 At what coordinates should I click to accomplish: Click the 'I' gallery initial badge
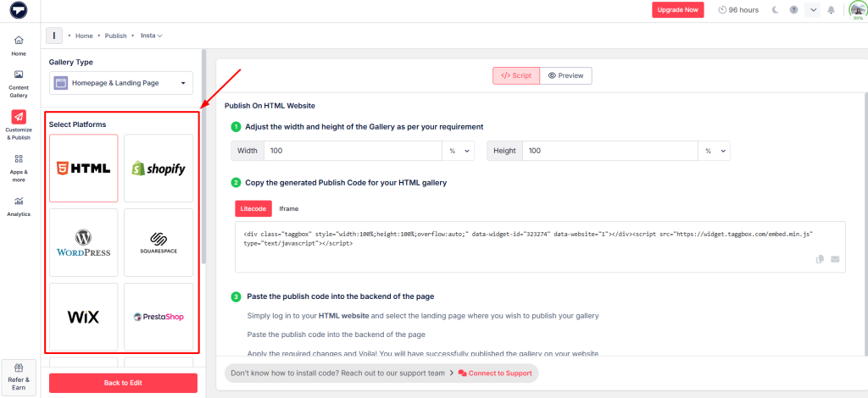[53, 36]
